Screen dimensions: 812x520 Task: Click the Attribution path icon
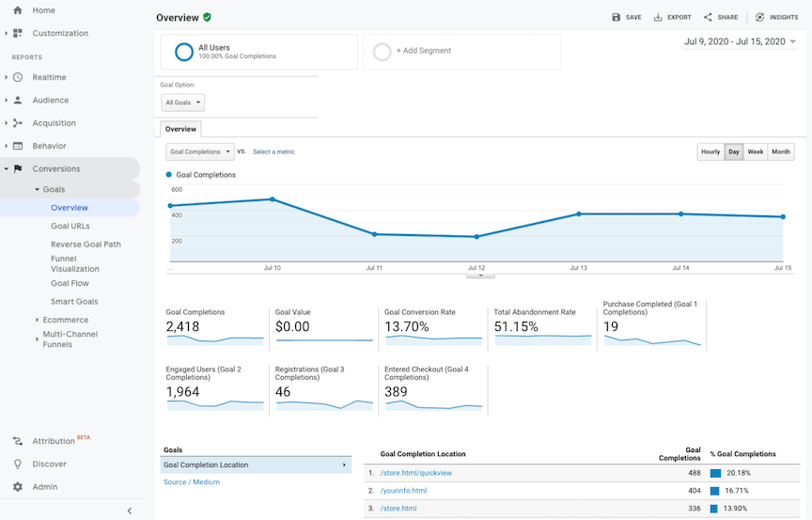click(x=18, y=441)
